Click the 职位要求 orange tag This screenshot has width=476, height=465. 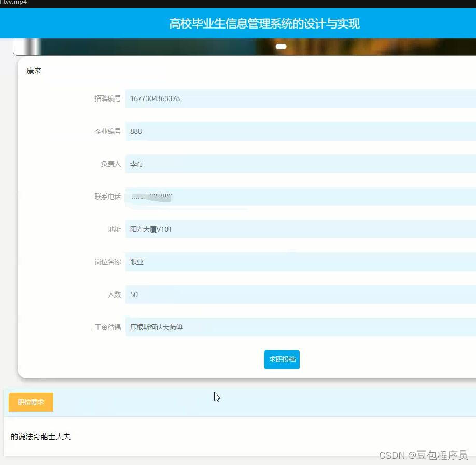pyautogui.click(x=31, y=402)
